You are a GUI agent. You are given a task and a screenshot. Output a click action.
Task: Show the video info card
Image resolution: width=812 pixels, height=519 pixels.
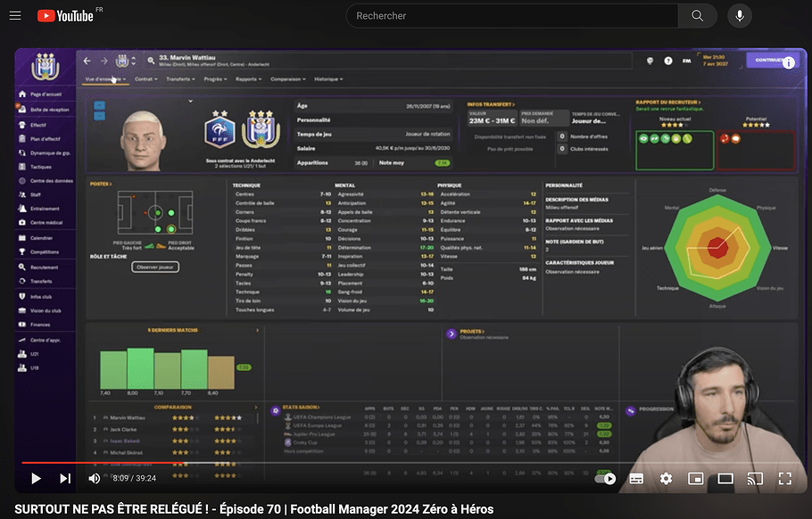pos(789,62)
